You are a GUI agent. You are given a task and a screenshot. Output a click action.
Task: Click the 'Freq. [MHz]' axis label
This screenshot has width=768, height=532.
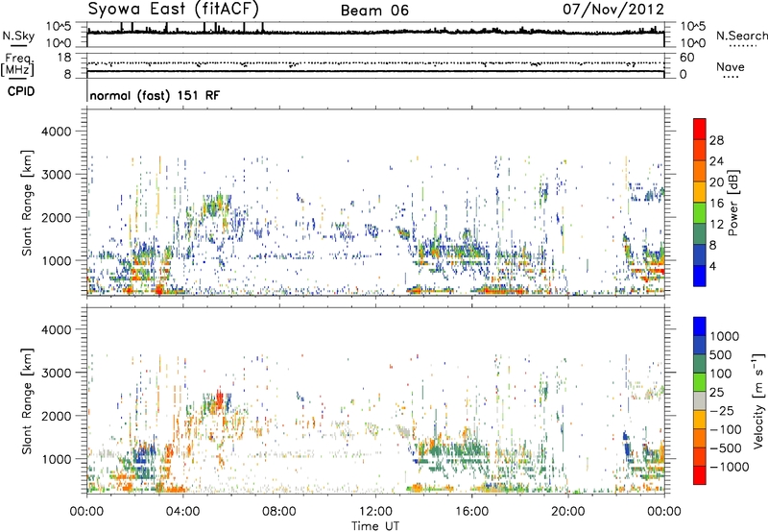17,65
